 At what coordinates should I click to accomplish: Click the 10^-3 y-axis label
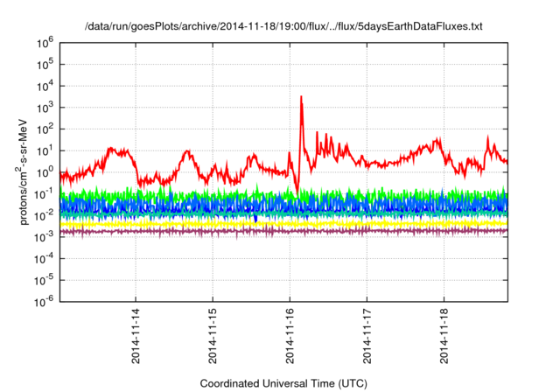point(44,238)
